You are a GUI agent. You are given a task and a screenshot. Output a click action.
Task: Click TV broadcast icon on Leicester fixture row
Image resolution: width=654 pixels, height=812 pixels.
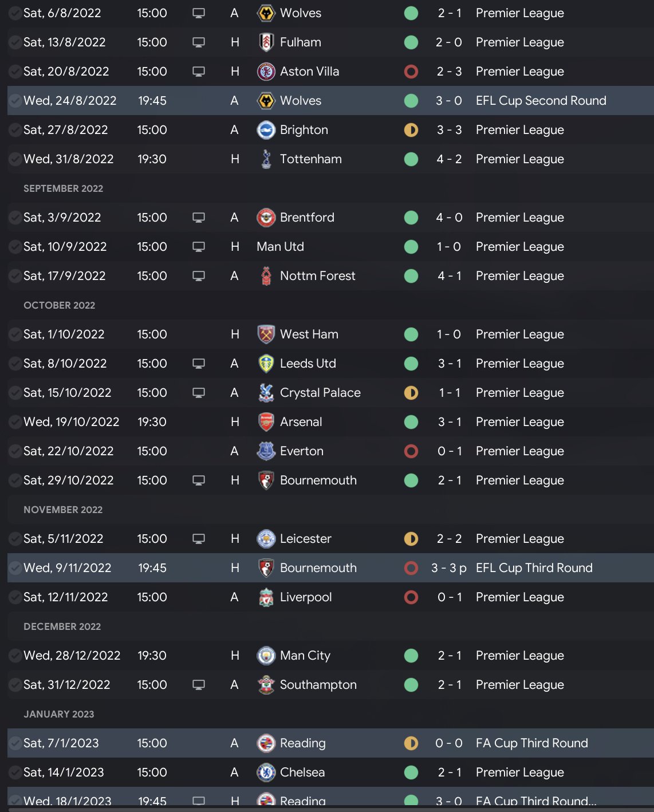coord(199,539)
